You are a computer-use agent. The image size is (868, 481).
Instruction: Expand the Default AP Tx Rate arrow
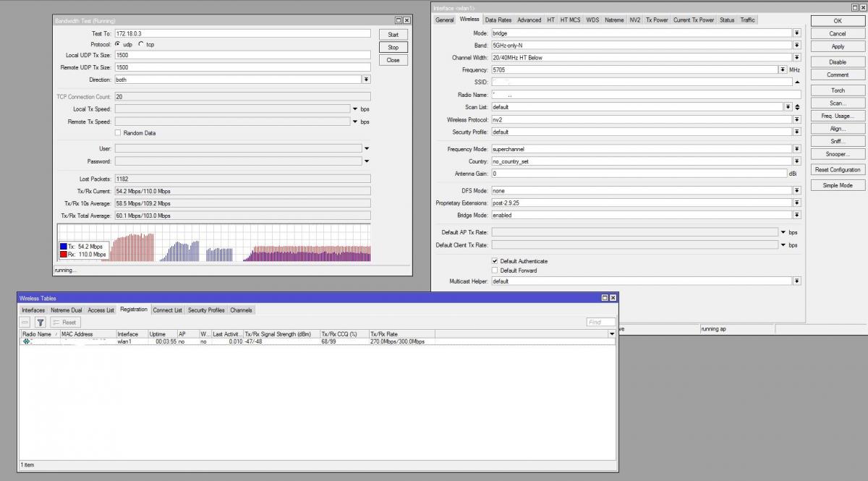[x=783, y=232]
